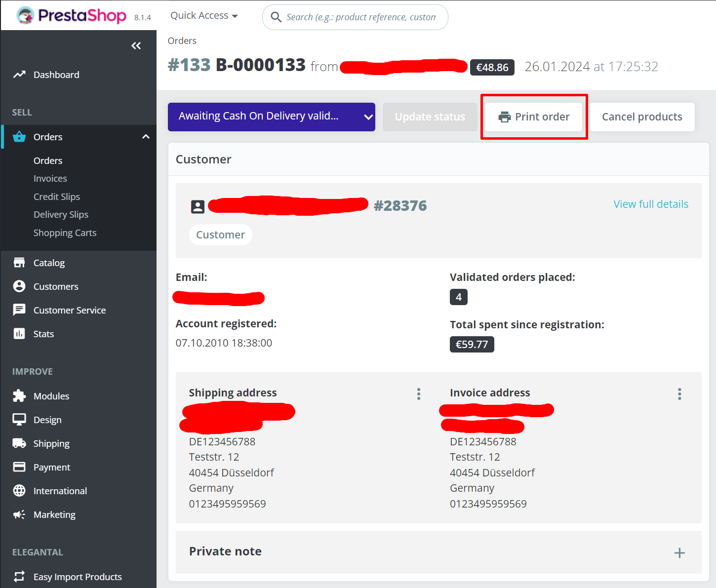Go to Shopping Carts page
716x588 pixels.
(x=65, y=233)
